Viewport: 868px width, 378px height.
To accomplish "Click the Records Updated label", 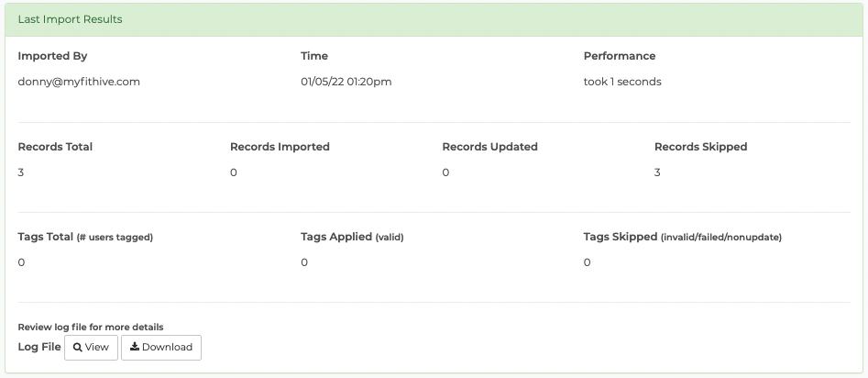I will click(x=489, y=147).
